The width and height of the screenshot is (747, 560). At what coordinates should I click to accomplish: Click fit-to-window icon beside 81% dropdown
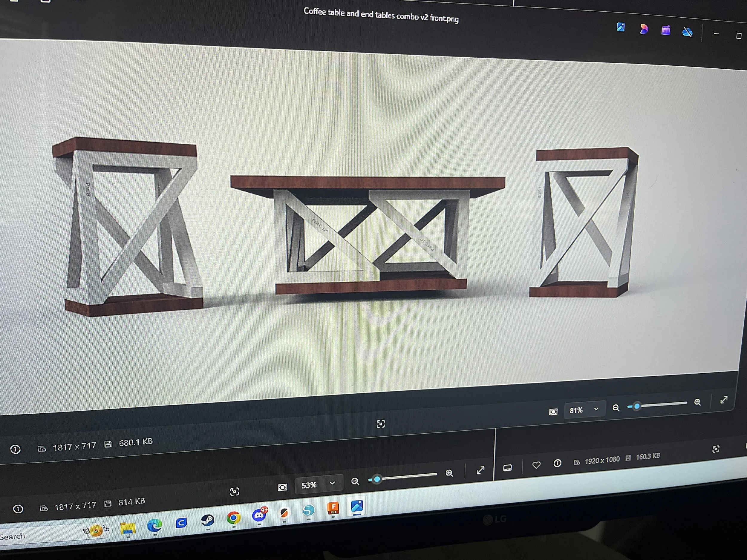tap(553, 412)
